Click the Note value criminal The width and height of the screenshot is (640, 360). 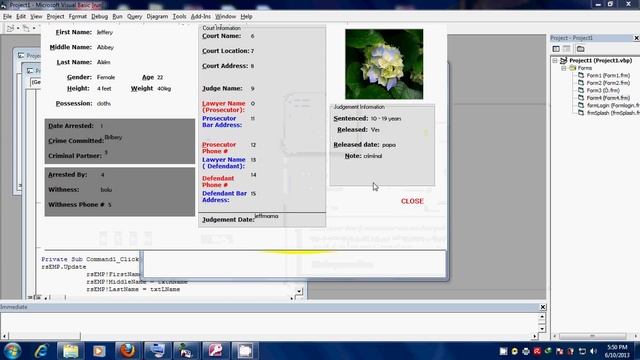tap(373, 156)
